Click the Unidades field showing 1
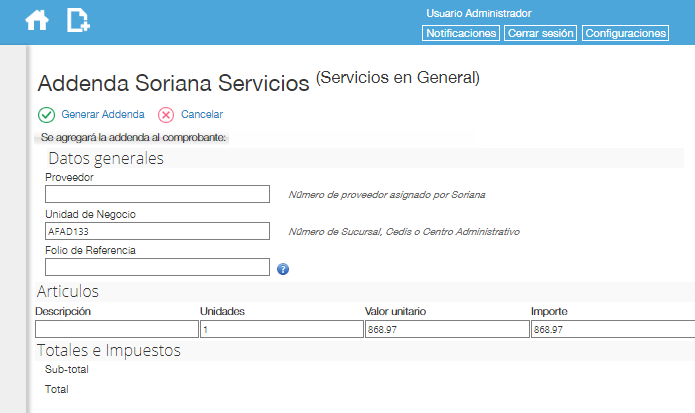Screen dimensions: 695x413 click(x=282, y=329)
